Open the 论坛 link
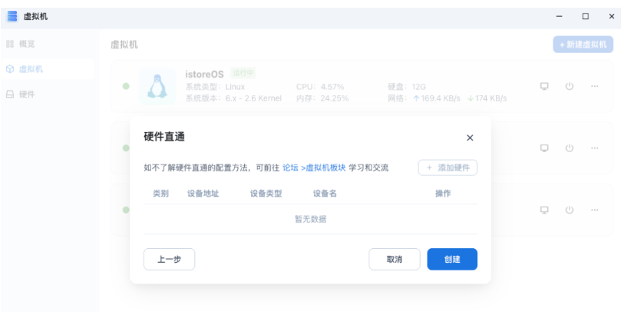This screenshot has width=644, height=312. (290, 168)
